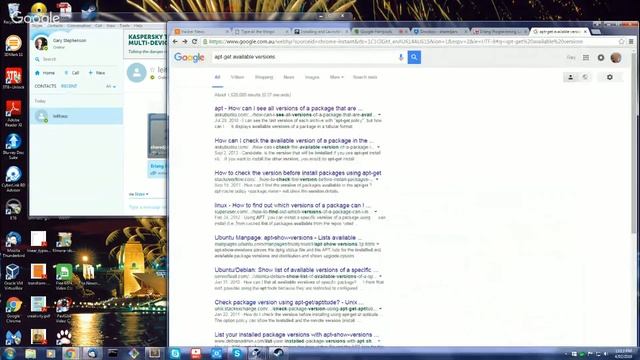Go back using Chrome's back arrow
640x360 pixels.
coord(175,42)
